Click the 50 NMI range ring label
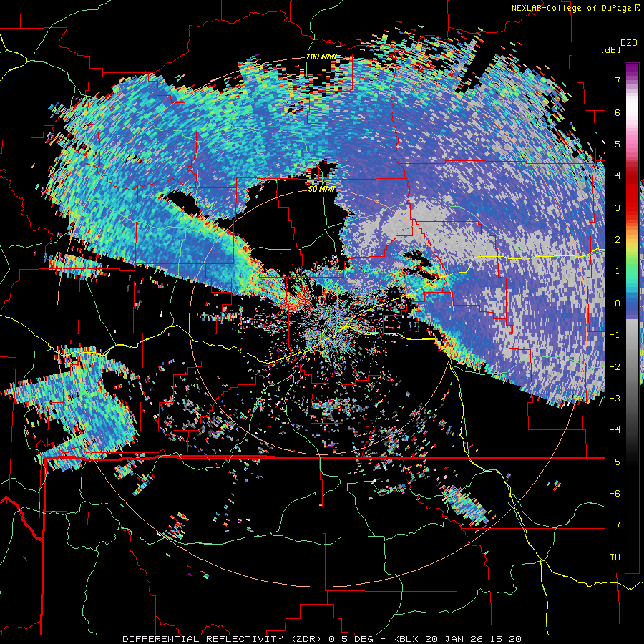This screenshot has width=644, height=644. pyautogui.click(x=321, y=190)
